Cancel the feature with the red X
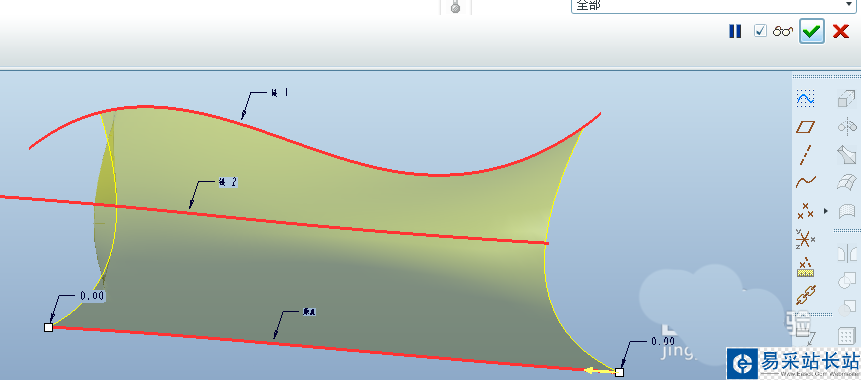 tap(841, 31)
